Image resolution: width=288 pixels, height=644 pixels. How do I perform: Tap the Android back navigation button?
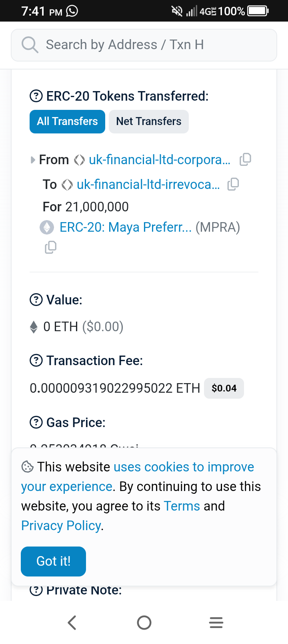pos(72,622)
